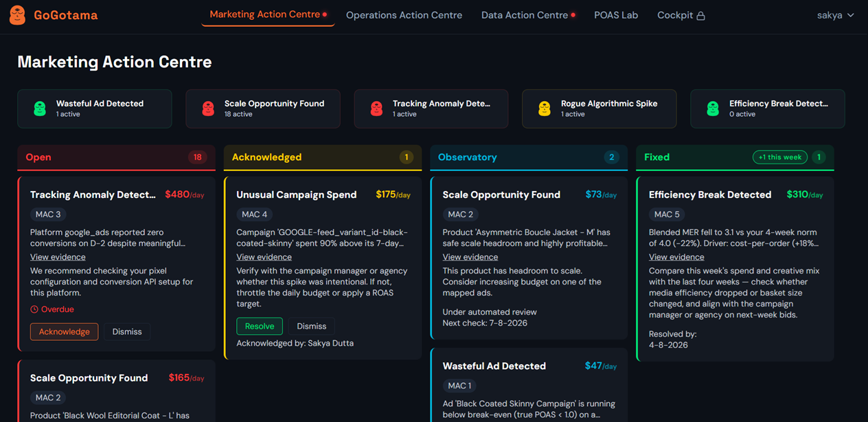The width and height of the screenshot is (868, 422).
Task: Click the $175/day amount
Action: coord(393,195)
